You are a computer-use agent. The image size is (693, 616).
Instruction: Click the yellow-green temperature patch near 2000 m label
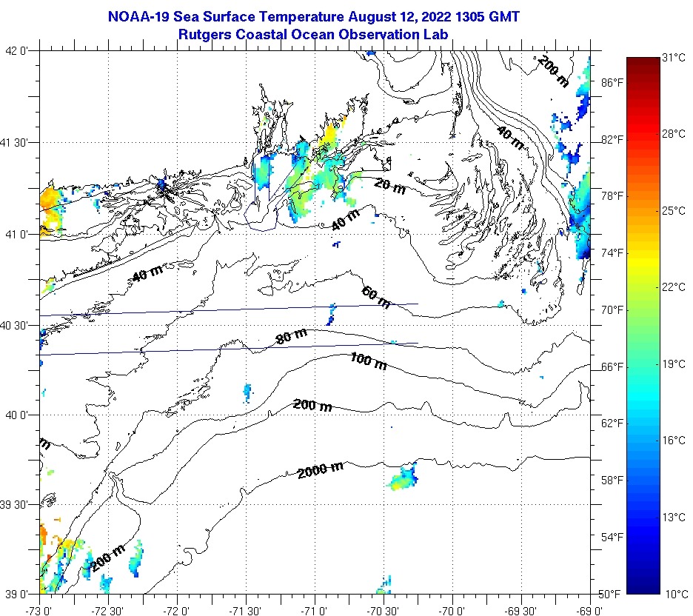pyautogui.click(x=404, y=478)
